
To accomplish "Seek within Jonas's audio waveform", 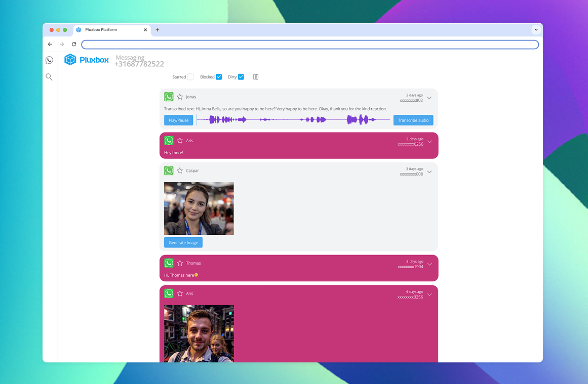I will click(x=293, y=120).
